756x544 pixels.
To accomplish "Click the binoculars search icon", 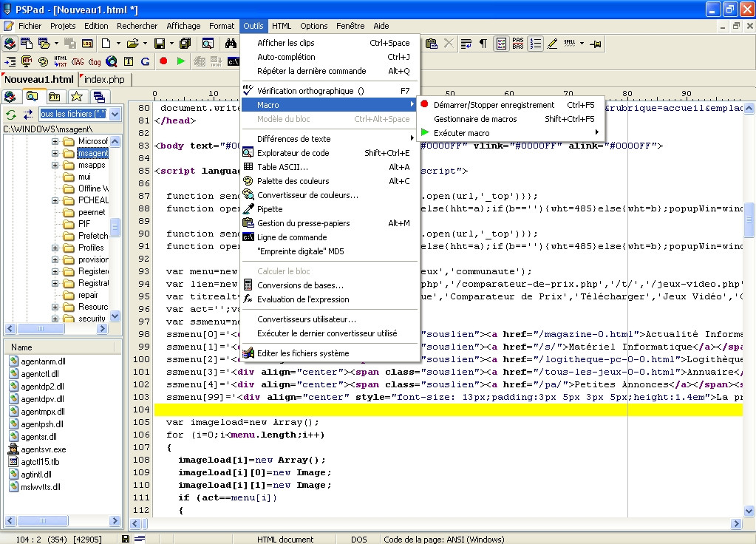I will pos(231,44).
